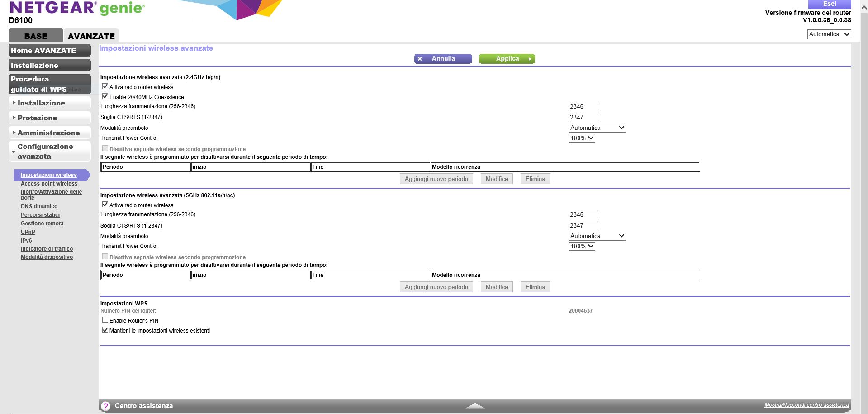The width and height of the screenshot is (868, 414).
Task: Open the DNS dinamico link
Action: [x=39, y=206]
